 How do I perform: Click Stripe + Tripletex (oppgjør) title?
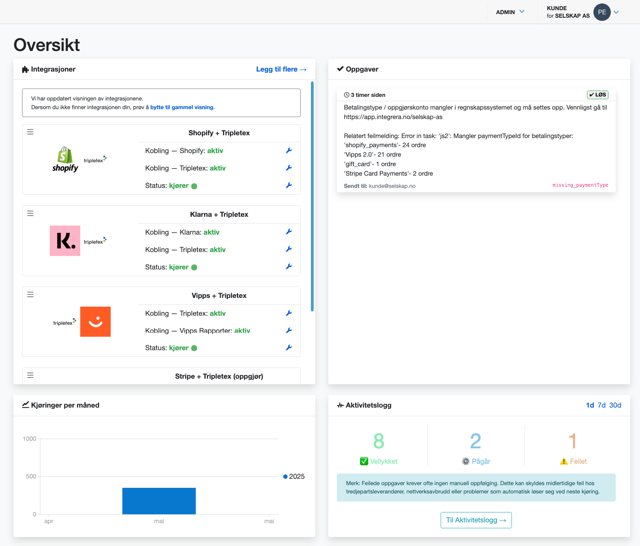219,376
